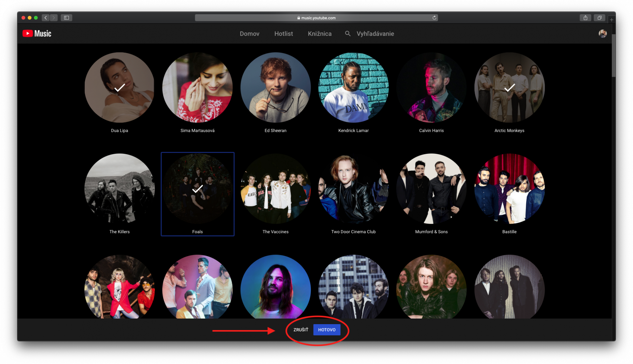
Task: Toggle the Safari sidebar button
Action: (66, 18)
